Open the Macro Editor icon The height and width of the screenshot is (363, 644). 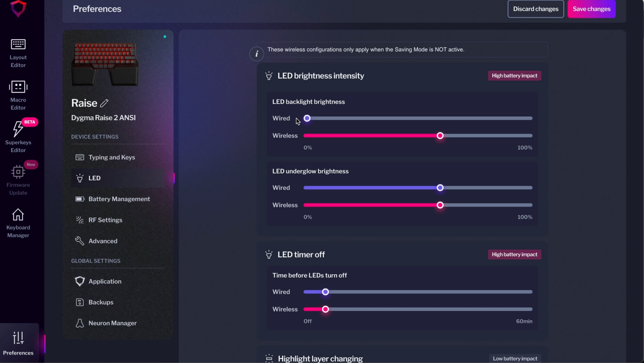click(18, 87)
